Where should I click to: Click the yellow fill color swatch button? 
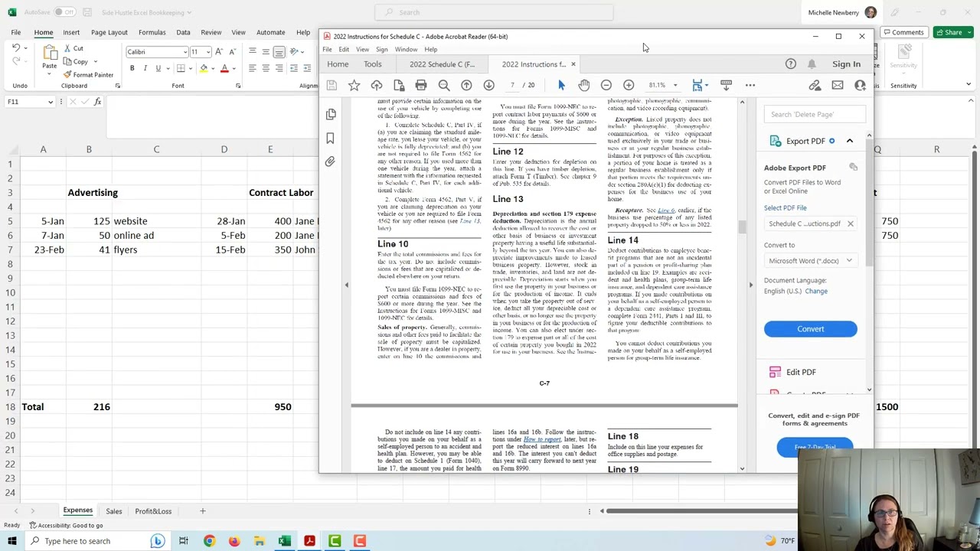click(x=204, y=68)
